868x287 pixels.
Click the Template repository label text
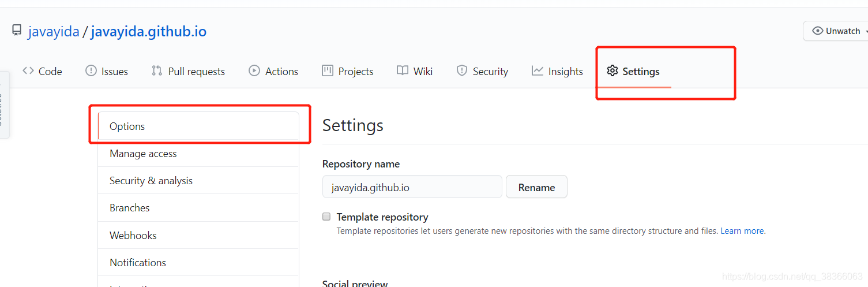pos(382,217)
